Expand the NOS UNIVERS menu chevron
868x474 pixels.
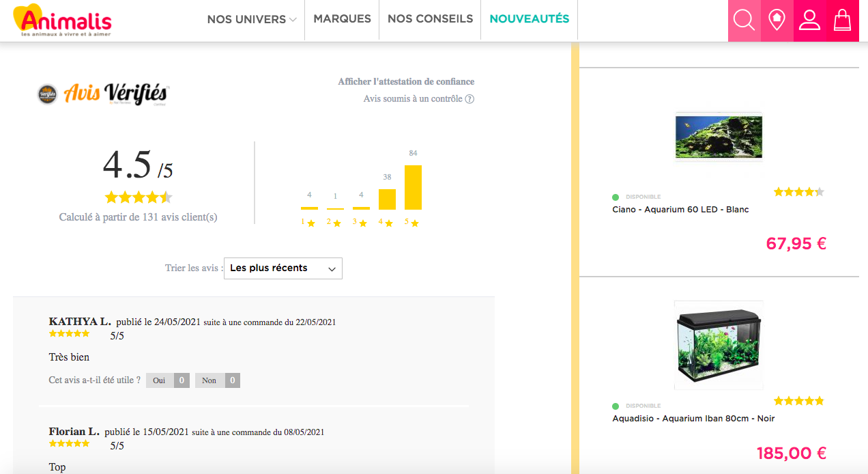[293, 20]
